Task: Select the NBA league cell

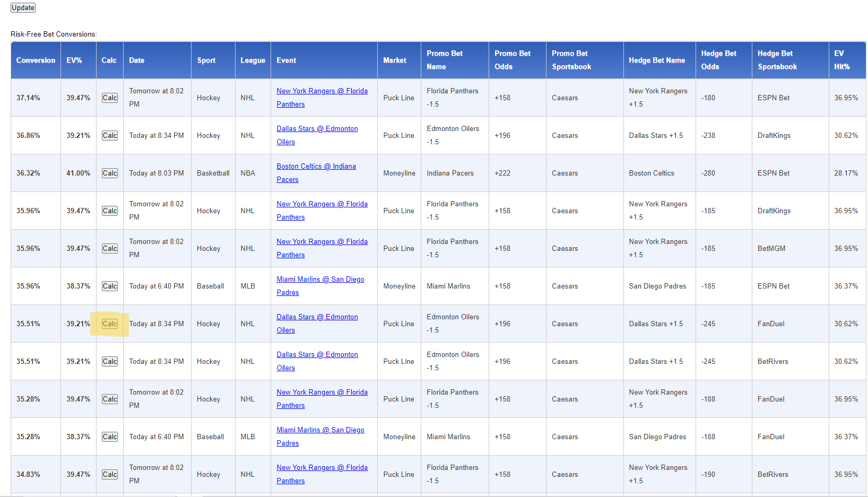Action: click(253, 173)
